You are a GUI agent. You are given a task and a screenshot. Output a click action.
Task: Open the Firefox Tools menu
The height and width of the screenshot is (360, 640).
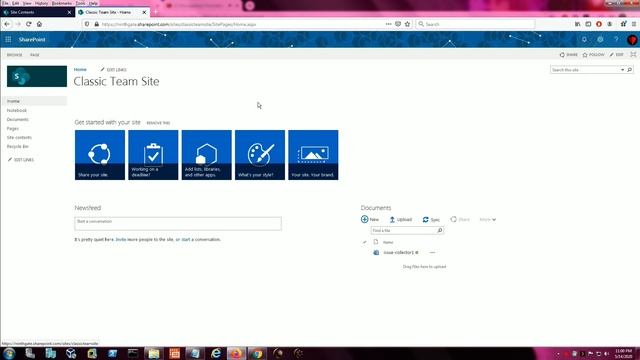(81, 3)
